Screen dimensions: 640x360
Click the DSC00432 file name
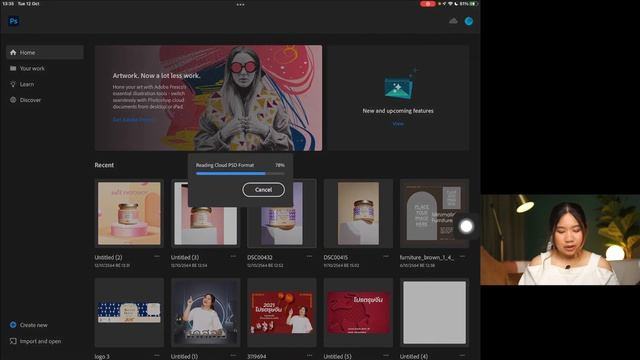tap(260, 258)
